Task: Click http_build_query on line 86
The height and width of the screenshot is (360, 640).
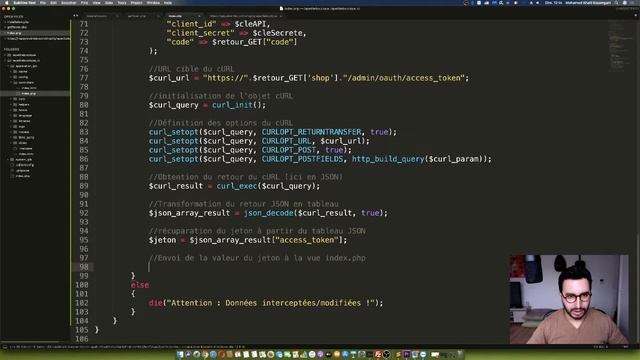Action: (x=388, y=159)
